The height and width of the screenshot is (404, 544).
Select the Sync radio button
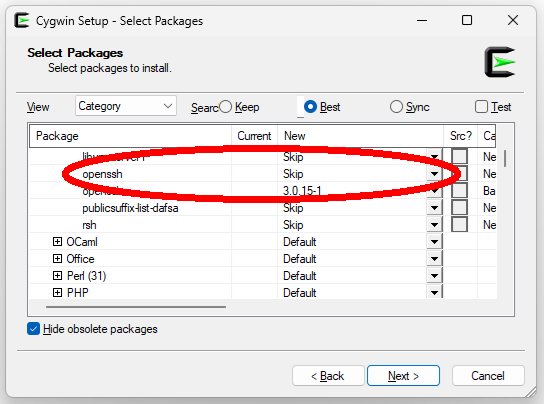[396, 107]
